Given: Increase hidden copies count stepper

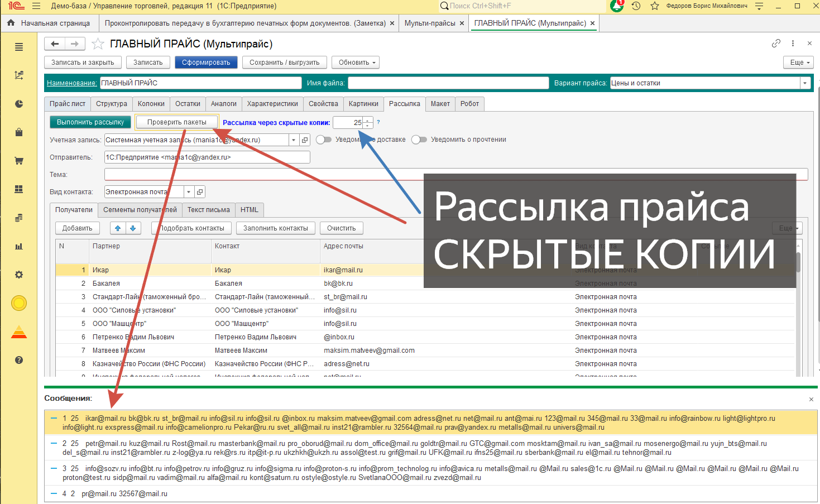Looking at the screenshot, I should [x=368, y=119].
